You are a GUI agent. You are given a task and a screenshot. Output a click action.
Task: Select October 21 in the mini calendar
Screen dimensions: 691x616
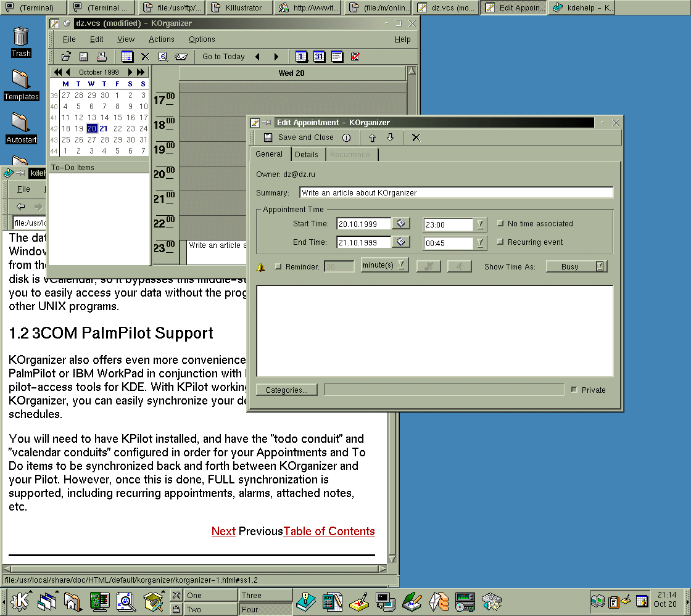(104, 129)
